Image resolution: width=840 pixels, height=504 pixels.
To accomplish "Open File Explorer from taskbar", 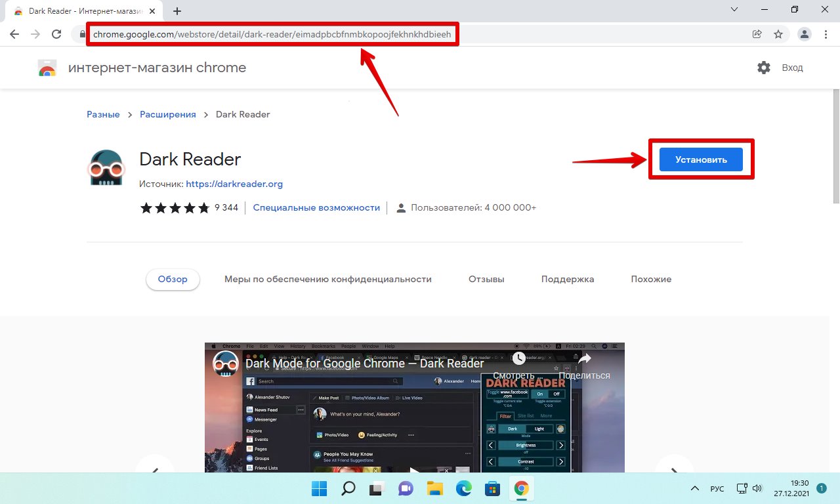I will click(x=434, y=488).
